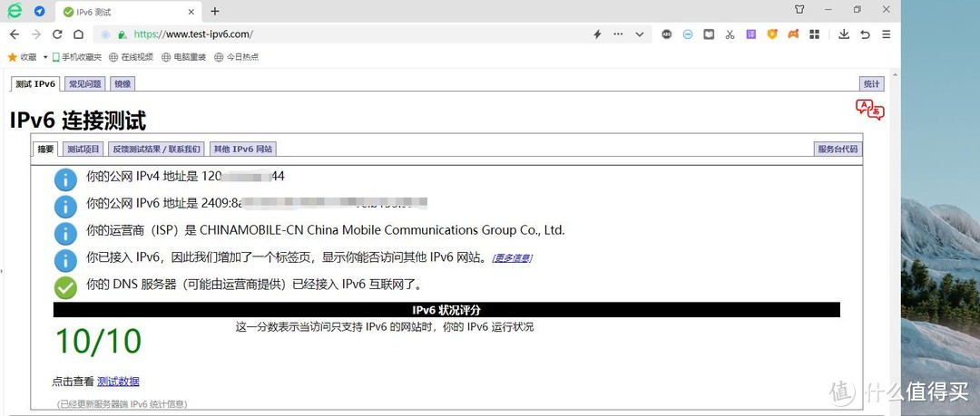The height and width of the screenshot is (416, 980).
Task: Click the info icon beside the IPv6 address
Action: point(65,206)
